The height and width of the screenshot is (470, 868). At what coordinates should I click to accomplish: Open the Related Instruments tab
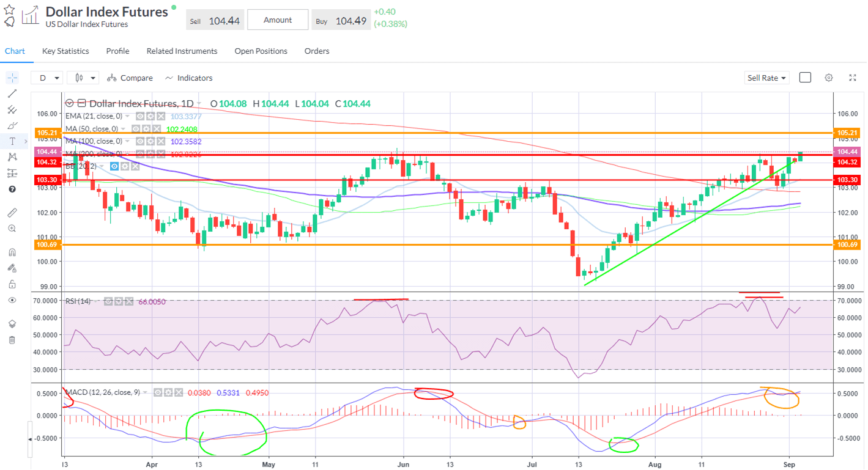pos(182,51)
